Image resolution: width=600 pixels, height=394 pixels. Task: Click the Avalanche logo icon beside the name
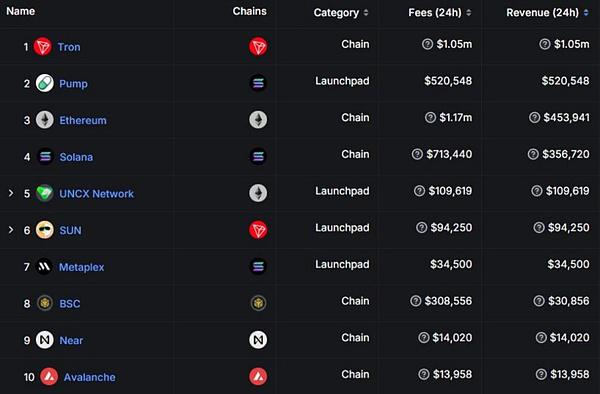tap(49, 377)
